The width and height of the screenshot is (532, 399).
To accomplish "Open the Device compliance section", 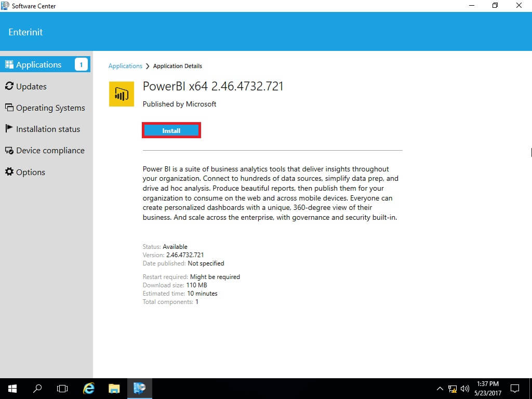I will [x=45, y=150].
